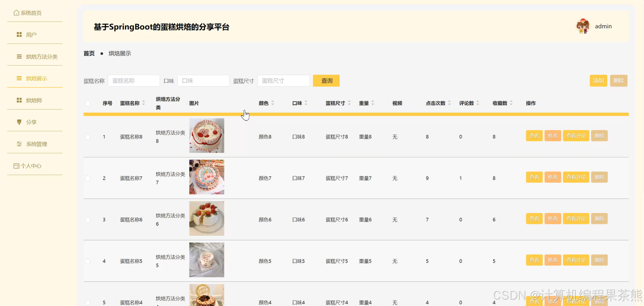Click 查看评论 for 蛋糕名称6 row
Image resolution: width=644 pixels, height=306 pixels.
click(x=576, y=219)
